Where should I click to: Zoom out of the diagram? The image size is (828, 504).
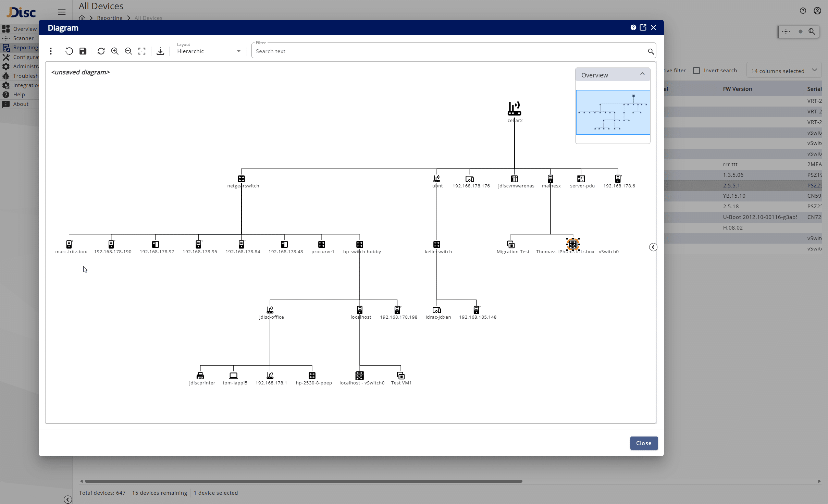pyautogui.click(x=128, y=51)
